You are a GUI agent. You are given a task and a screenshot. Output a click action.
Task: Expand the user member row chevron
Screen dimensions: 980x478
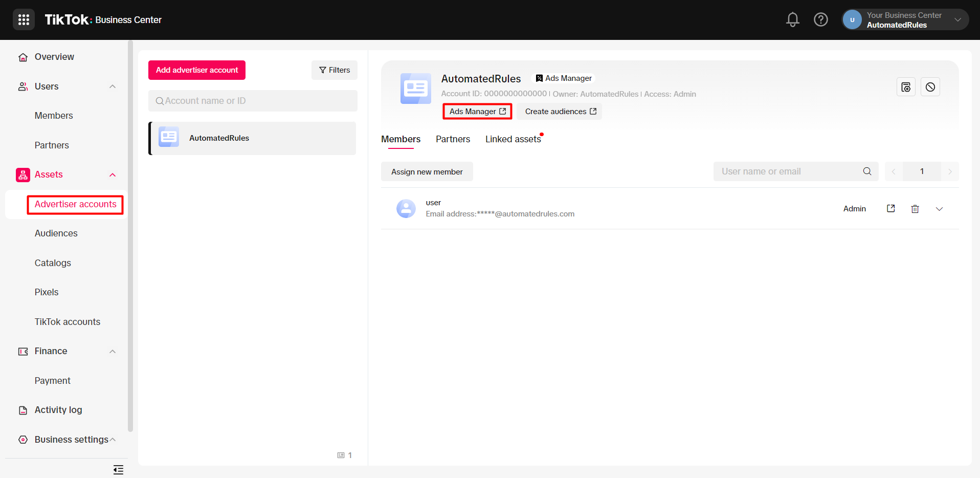[939, 209]
